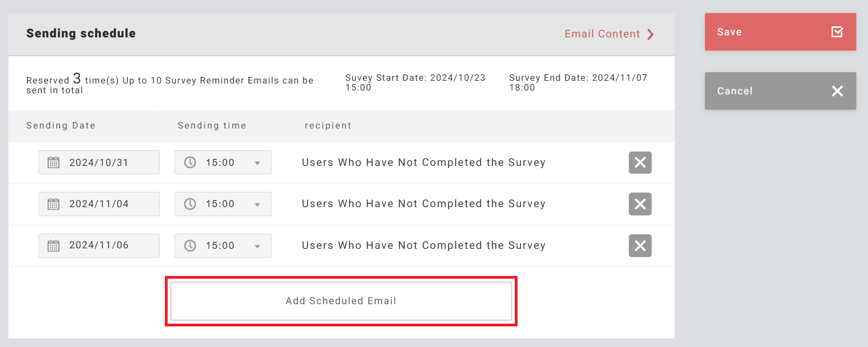This screenshot has height=347, width=868.
Task: Expand sending time dropdown for 2024/10/31
Action: click(x=257, y=163)
